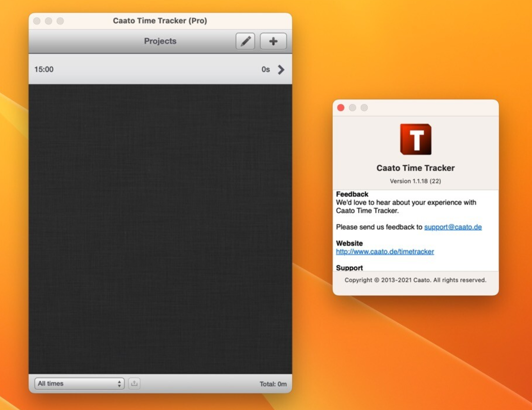Close the About window with red button

click(x=341, y=108)
